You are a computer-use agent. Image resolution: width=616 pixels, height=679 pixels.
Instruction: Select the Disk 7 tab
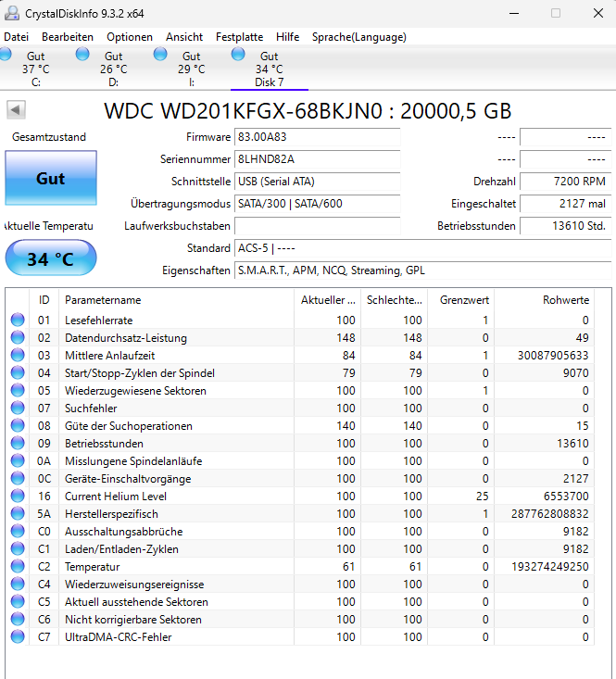click(270, 69)
